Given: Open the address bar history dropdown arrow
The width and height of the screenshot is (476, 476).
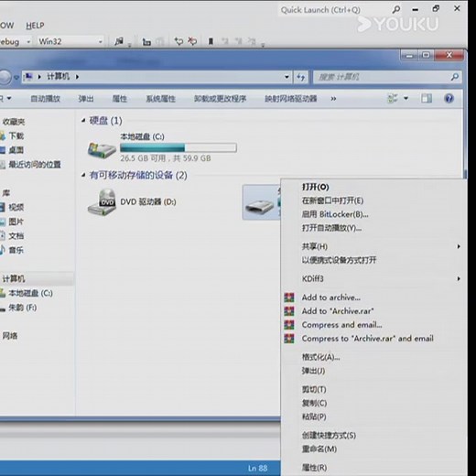Looking at the screenshot, I should coord(287,77).
